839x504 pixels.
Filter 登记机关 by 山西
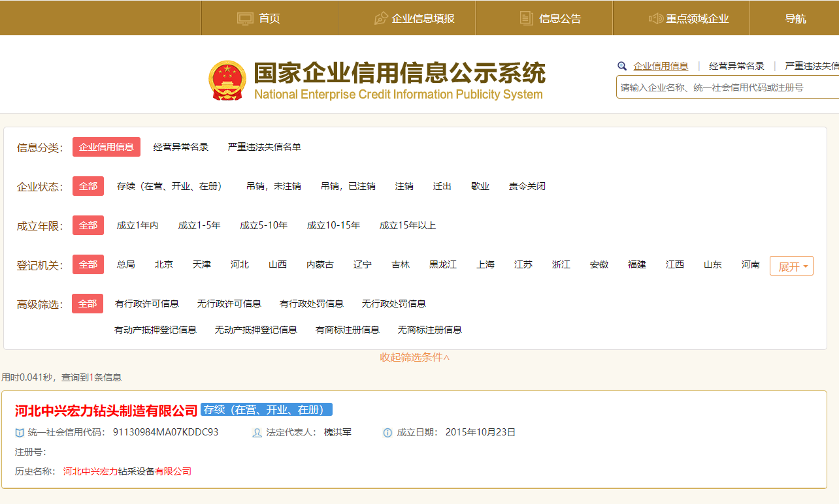point(278,264)
